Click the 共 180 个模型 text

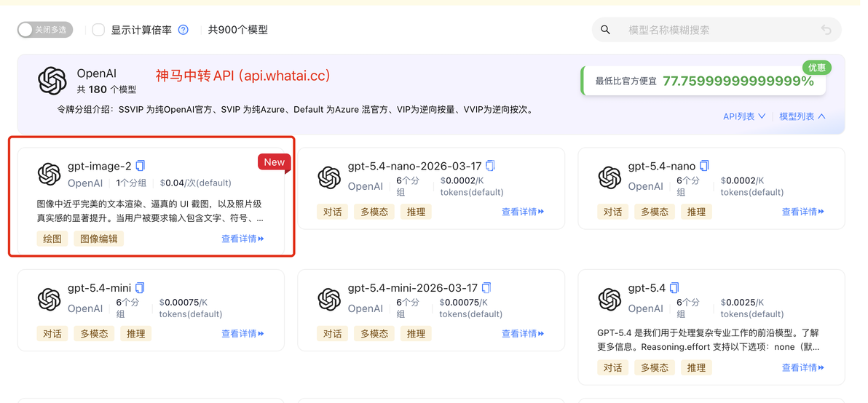click(x=106, y=89)
